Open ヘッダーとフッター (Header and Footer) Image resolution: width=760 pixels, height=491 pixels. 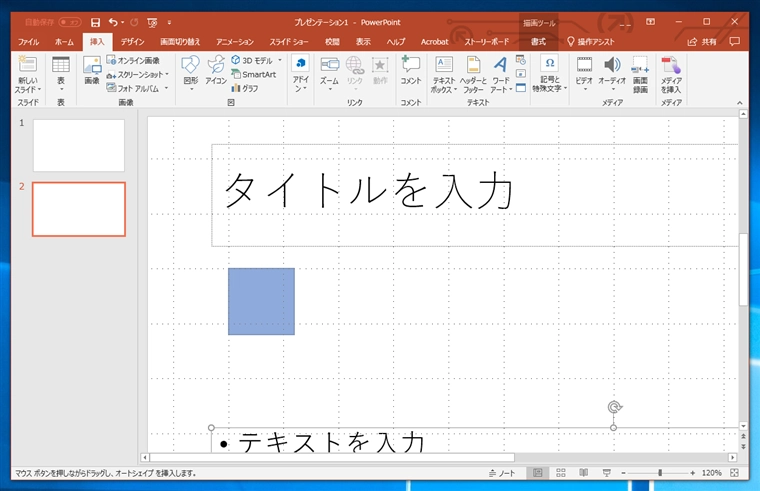coord(473,74)
